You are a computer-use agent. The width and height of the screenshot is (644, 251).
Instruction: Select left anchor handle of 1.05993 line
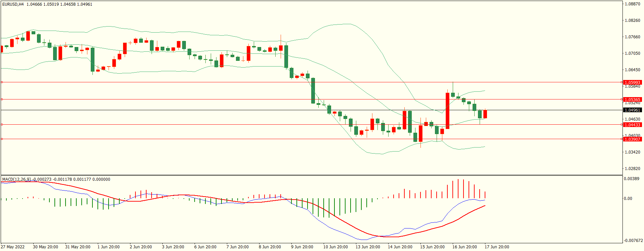pos(2,82)
